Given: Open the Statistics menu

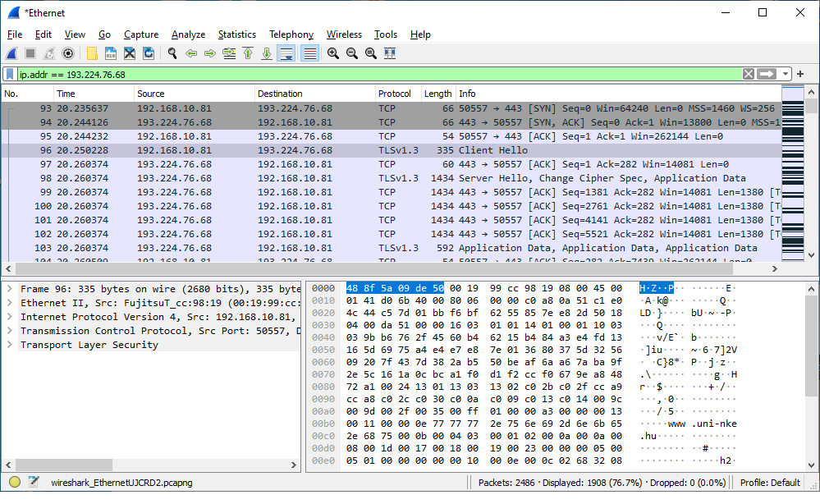Looking at the screenshot, I should click(237, 34).
